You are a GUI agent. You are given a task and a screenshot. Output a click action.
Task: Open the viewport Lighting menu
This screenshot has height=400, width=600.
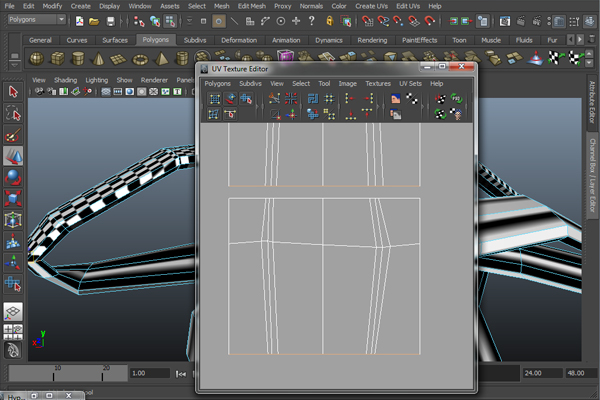(96, 80)
